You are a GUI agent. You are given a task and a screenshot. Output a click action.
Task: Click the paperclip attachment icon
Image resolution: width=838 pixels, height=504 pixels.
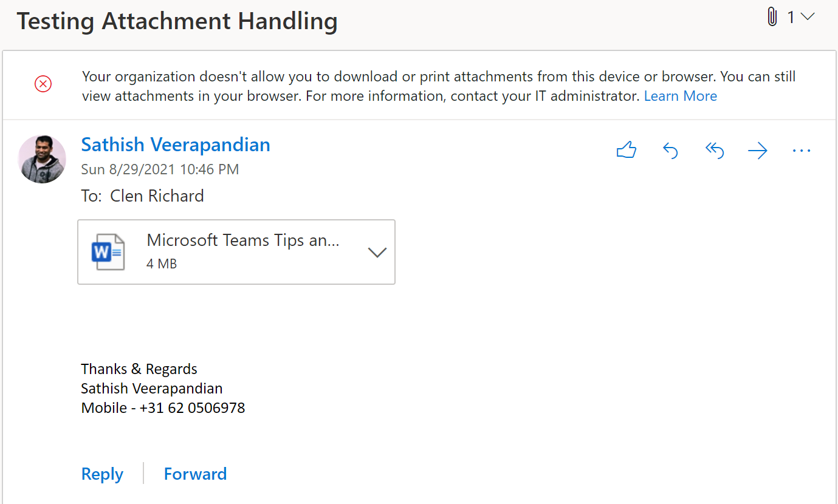(x=772, y=18)
